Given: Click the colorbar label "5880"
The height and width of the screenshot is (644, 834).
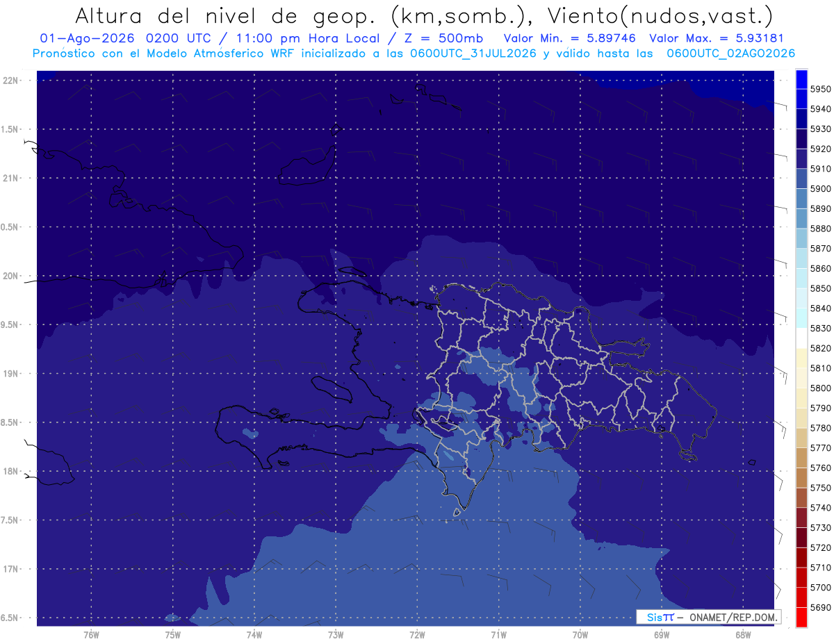Looking at the screenshot, I should point(820,229).
